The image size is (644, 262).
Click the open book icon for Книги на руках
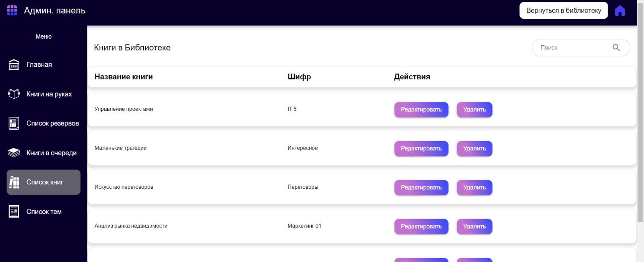(14, 94)
